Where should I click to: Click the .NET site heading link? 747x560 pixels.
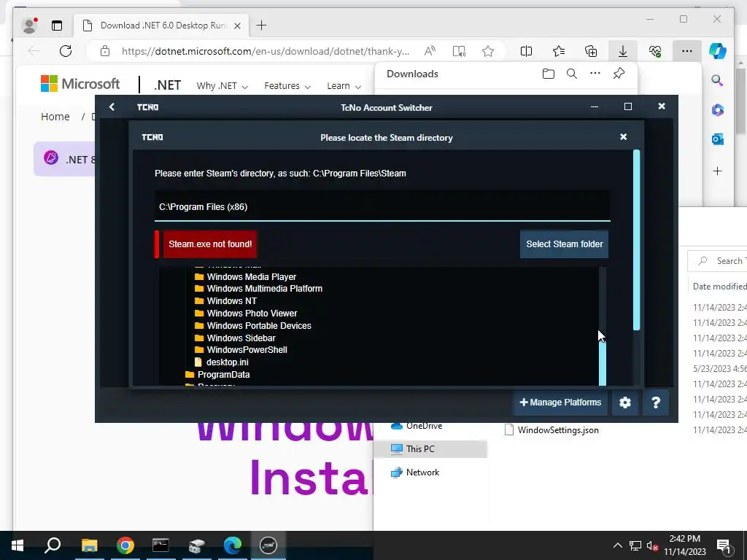pos(167,85)
